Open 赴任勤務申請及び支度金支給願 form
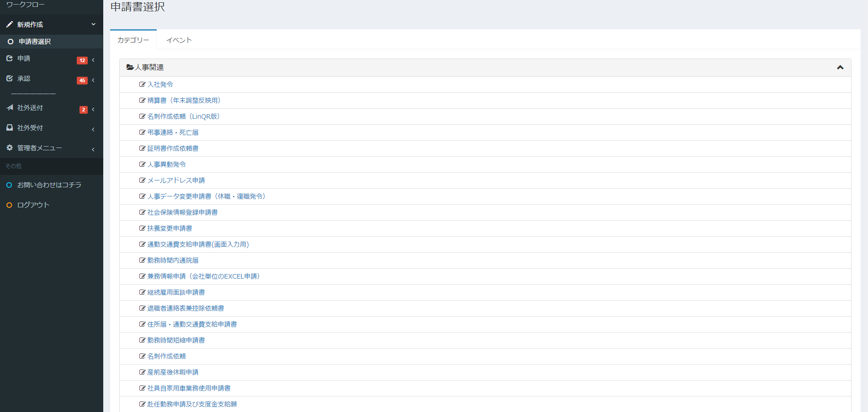Viewport: 868px width, 412px height. pos(192,404)
